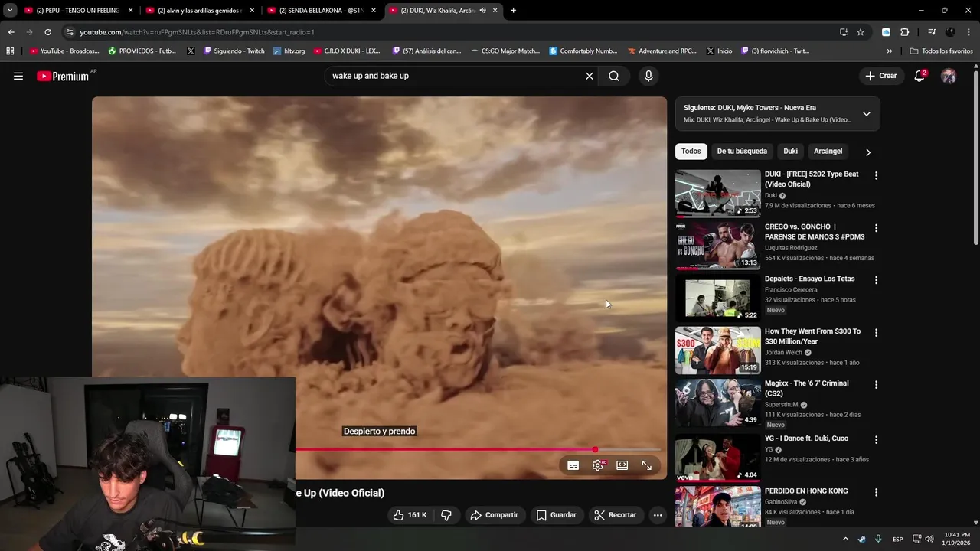Image resolution: width=980 pixels, height=551 pixels.
Task: Click the address bar URL
Action: pyautogui.click(x=197, y=32)
